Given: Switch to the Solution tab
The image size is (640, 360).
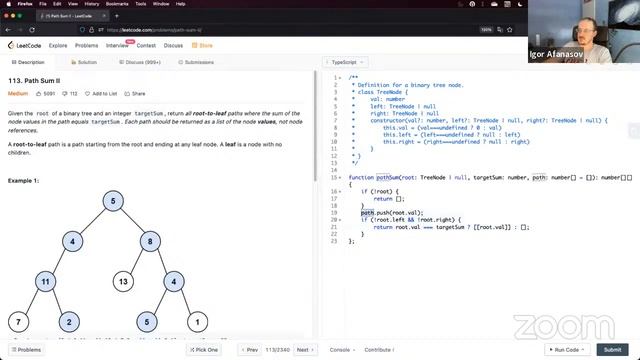Looking at the screenshot, I should click(84, 62).
